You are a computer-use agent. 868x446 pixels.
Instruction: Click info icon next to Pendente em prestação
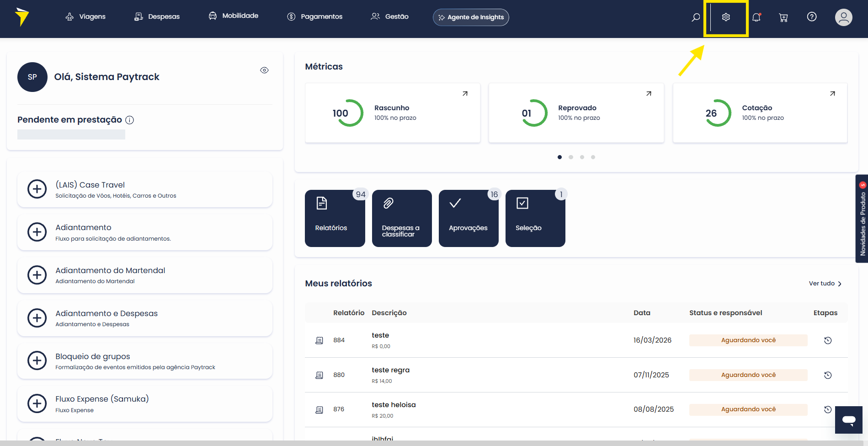click(130, 120)
